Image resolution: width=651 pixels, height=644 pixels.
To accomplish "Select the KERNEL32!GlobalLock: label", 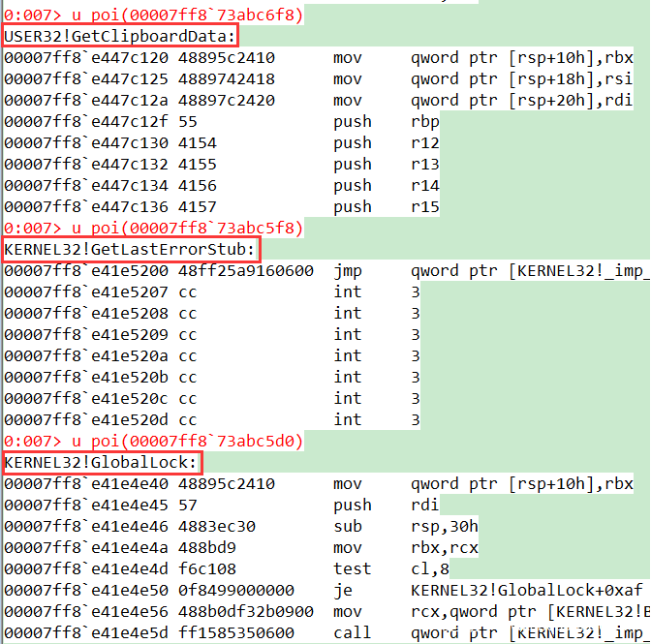I will 100,462.
